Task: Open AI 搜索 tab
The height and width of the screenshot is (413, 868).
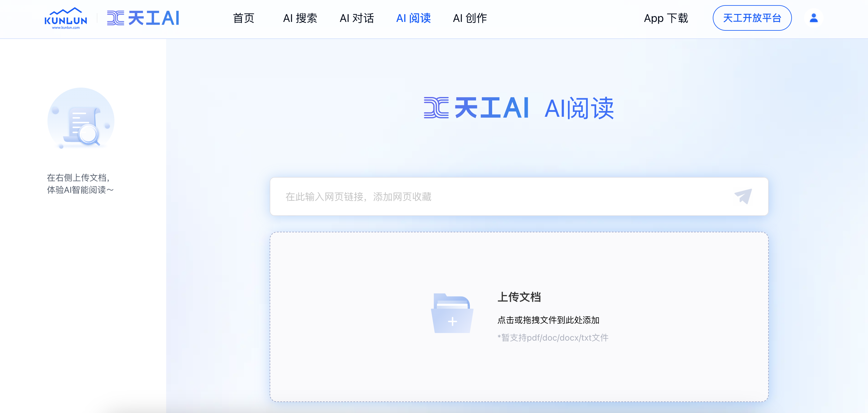Action: (300, 18)
